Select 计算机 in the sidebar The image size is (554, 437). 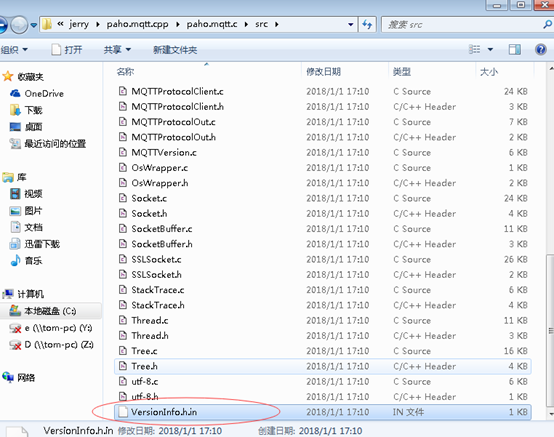point(30,294)
